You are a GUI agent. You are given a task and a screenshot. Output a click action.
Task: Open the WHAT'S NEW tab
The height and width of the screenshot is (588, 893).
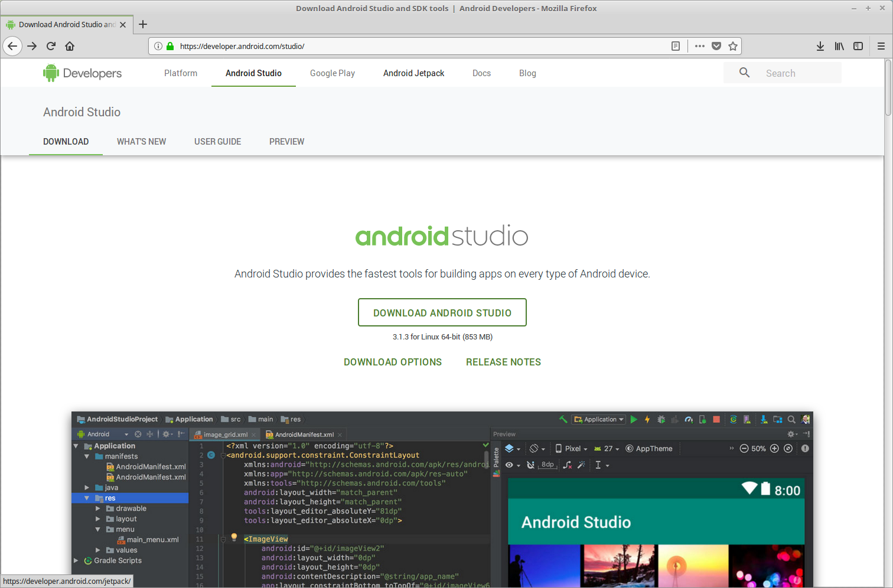click(141, 142)
